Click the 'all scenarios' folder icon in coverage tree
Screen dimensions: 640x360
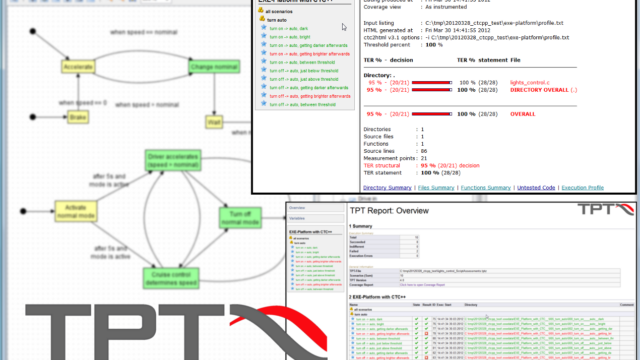(x=261, y=11)
